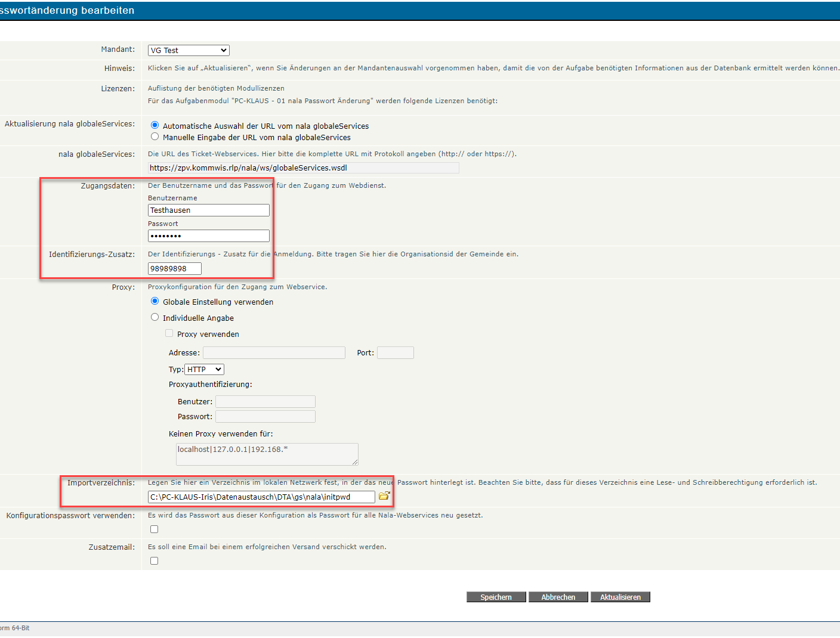
Task: Tick the Proxy verwenden checkbox
Action: pos(169,333)
